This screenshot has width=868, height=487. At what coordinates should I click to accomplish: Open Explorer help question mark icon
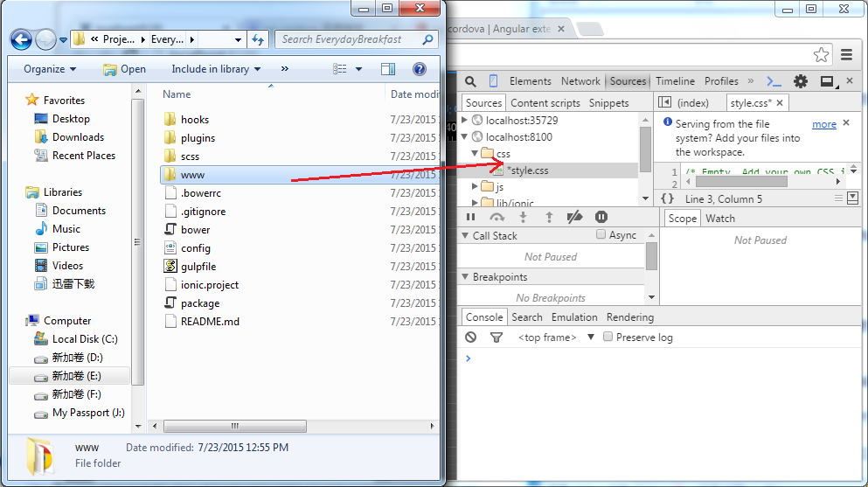420,68
